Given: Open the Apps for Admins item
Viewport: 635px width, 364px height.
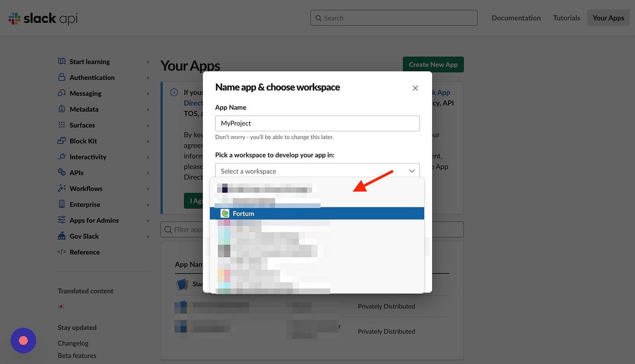Looking at the screenshot, I should pos(94,220).
